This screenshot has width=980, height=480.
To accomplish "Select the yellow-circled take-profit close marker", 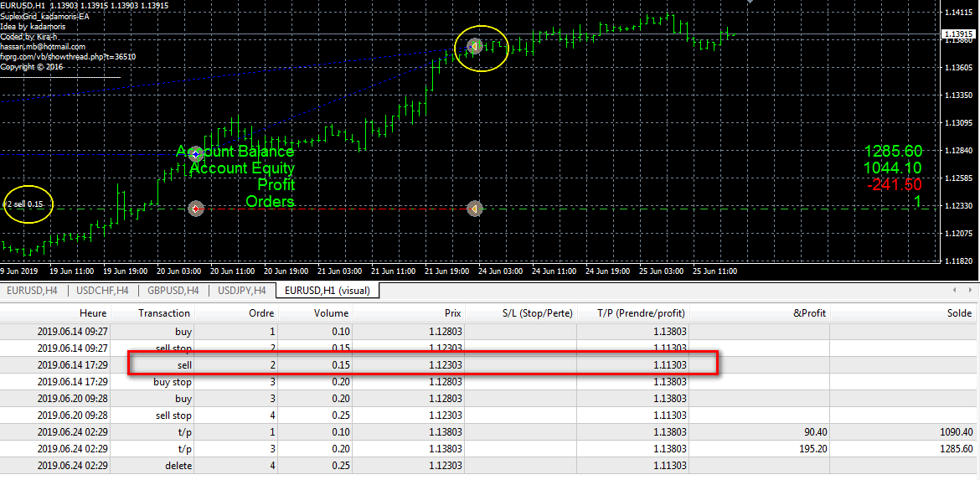I will coord(474,46).
